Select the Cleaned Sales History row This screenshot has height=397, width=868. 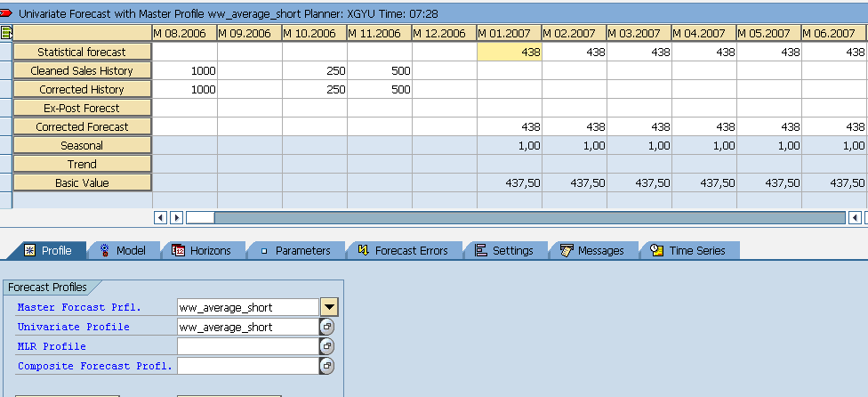[82, 71]
